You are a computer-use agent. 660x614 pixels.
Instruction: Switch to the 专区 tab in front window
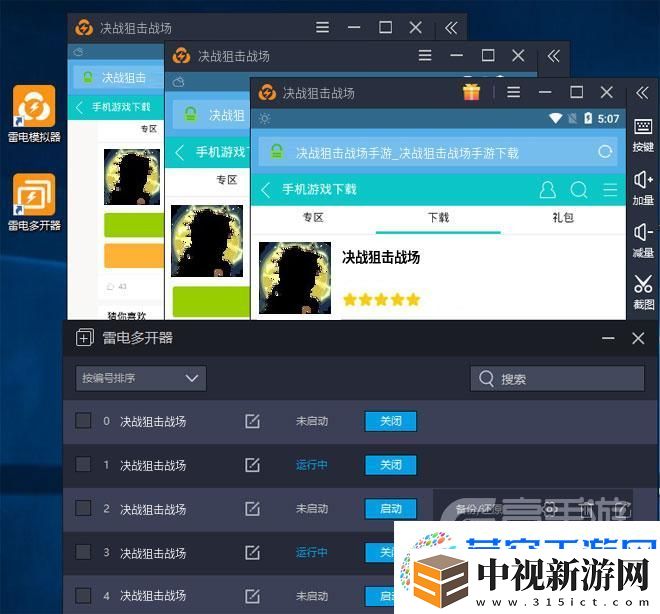tap(313, 218)
